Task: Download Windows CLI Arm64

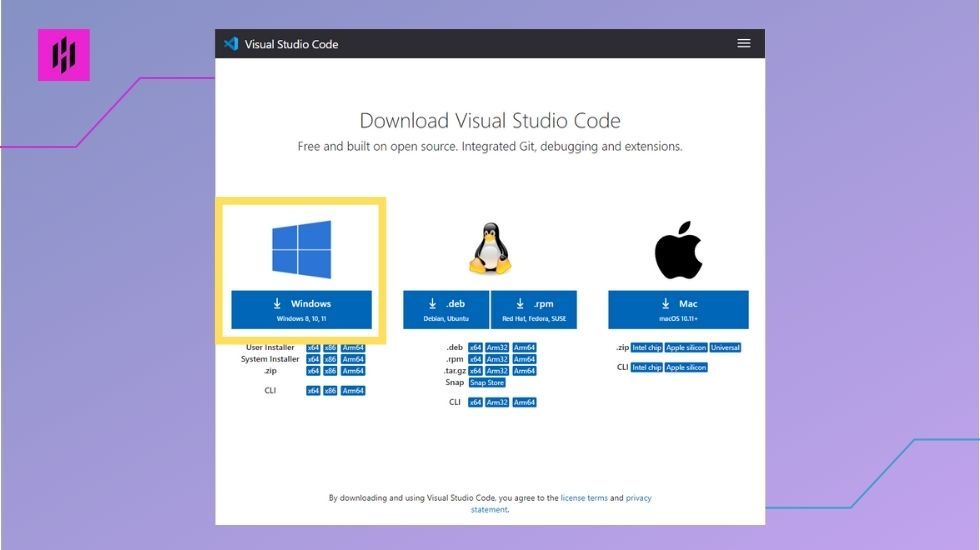Action: [x=353, y=391]
